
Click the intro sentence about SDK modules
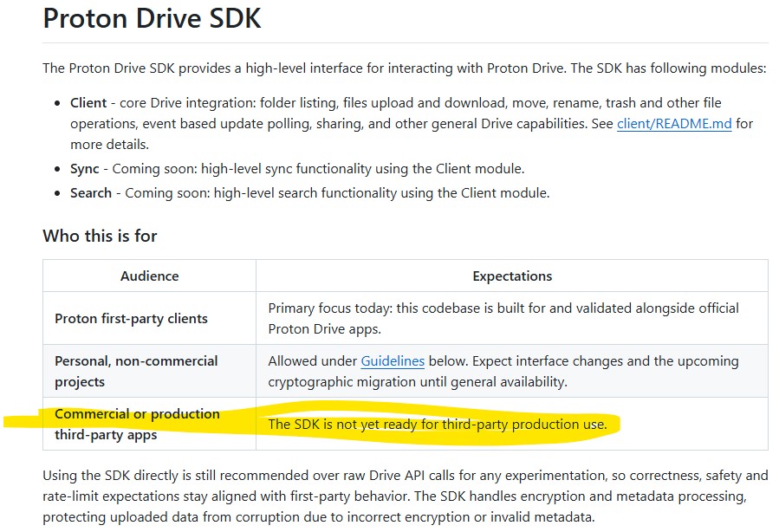click(405, 68)
